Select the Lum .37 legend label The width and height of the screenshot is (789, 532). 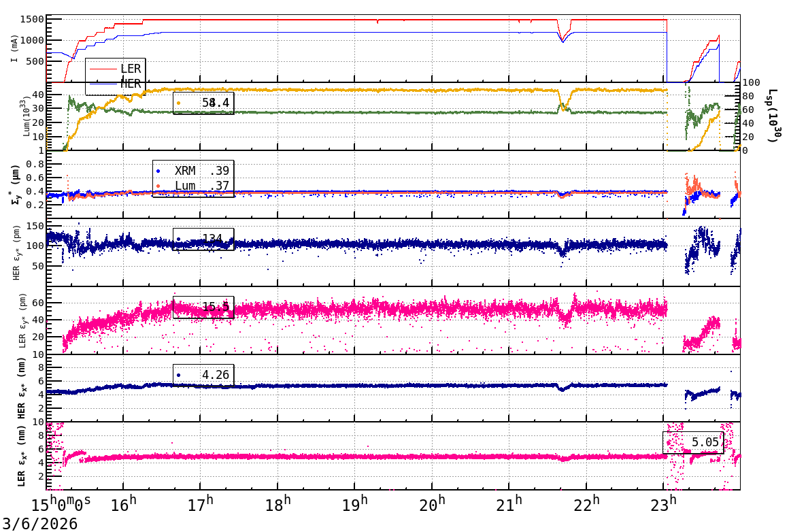[202, 186]
